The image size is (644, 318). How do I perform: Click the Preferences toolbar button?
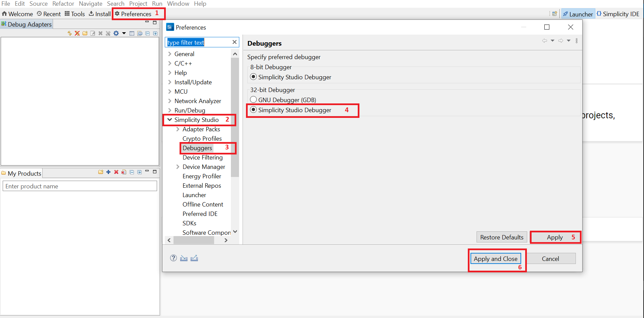click(x=133, y=14)
